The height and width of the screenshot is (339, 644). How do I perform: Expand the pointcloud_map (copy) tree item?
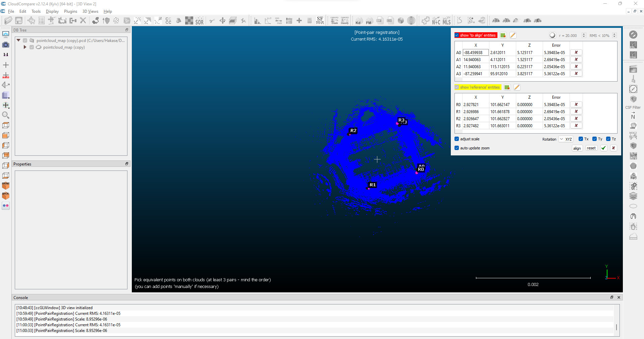tap(25, 47)
